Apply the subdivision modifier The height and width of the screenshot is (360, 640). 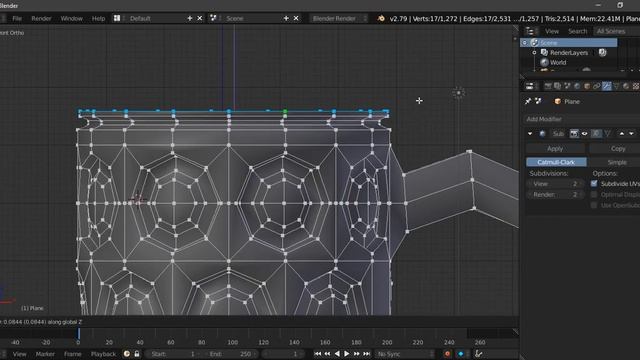555,149
